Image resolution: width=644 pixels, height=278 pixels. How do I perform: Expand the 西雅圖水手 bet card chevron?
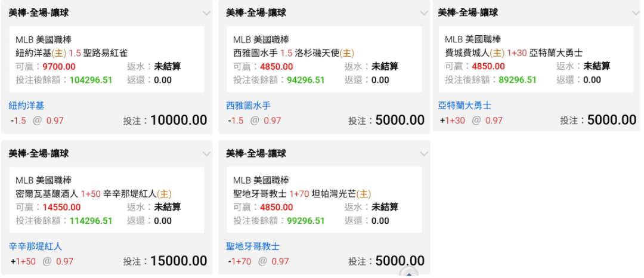[x=424, y=13]
